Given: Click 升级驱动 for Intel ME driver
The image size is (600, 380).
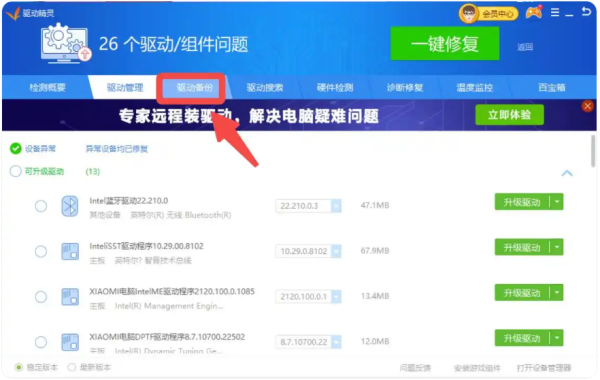Looking at the screenshot, I should (x=522, y=293).
